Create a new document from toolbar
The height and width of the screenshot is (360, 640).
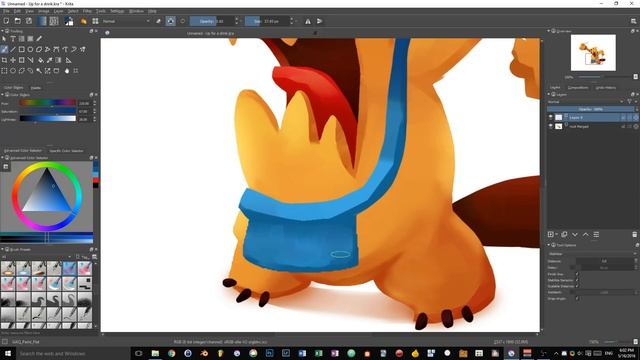pos(6,21)
